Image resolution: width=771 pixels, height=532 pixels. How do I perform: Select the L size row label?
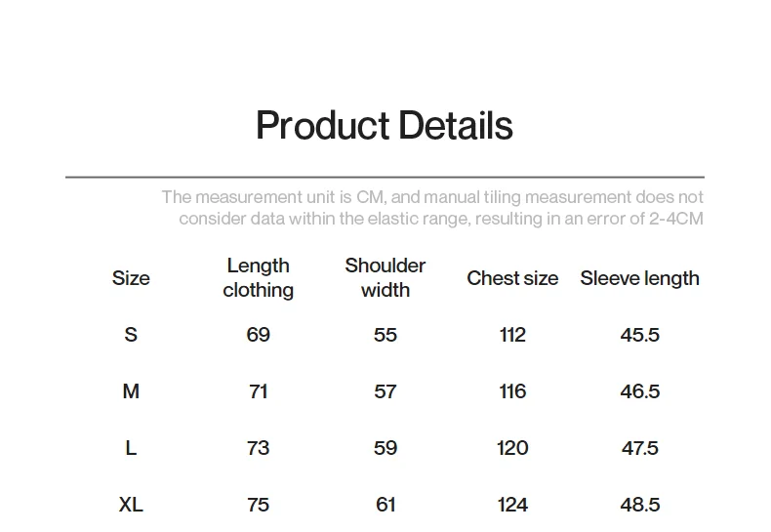131,448
